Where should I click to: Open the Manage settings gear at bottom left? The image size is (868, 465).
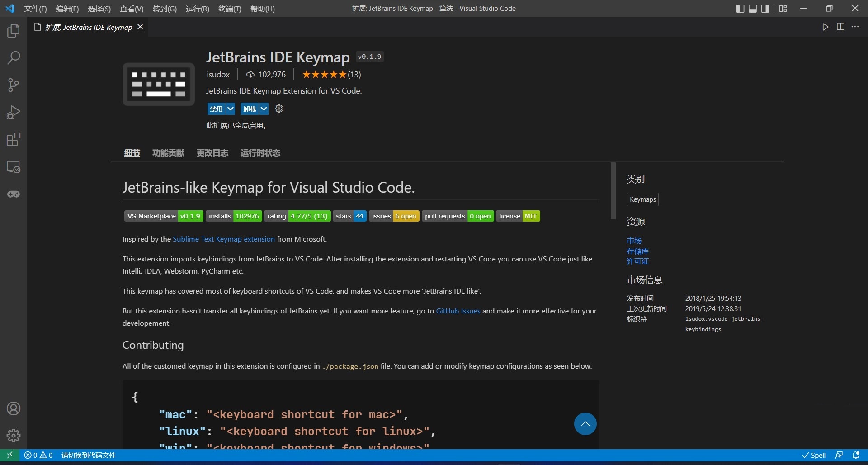[13, 436]
